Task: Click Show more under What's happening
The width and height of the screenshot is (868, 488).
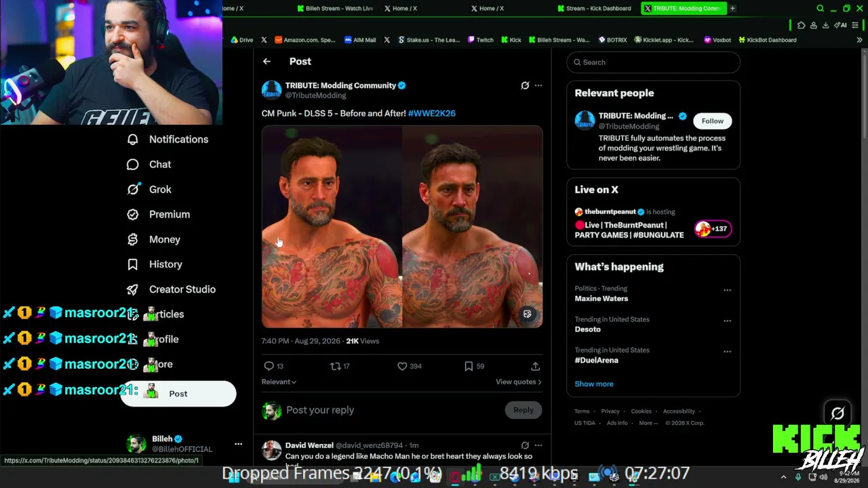Action: [x=594, y=384]
